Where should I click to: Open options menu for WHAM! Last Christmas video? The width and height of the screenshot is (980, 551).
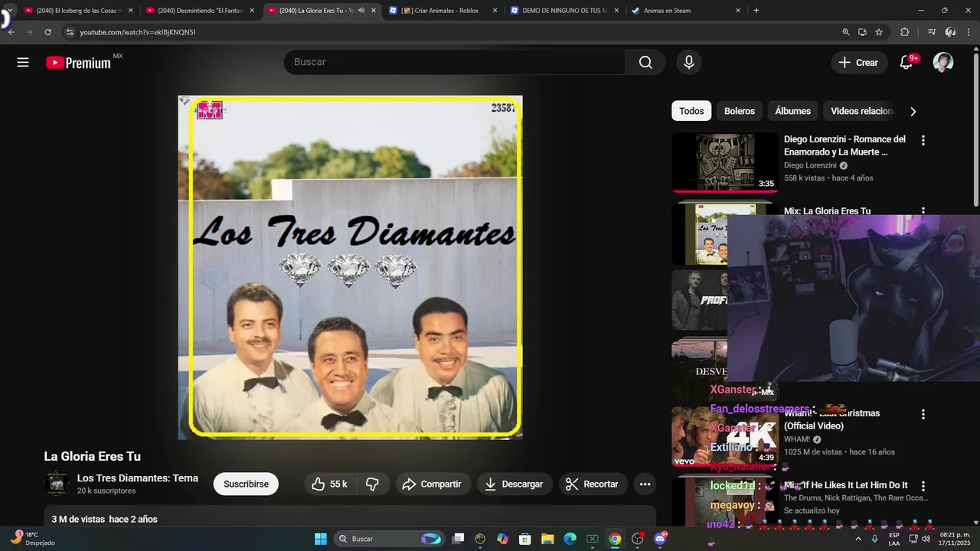pyautogui.click(x=923, y=414)
